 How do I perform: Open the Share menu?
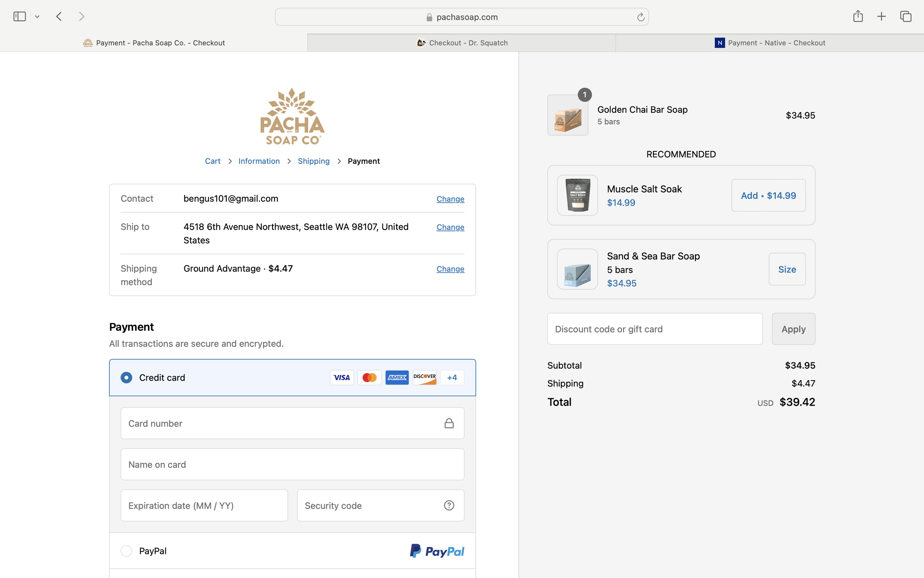tap(858, 16)
